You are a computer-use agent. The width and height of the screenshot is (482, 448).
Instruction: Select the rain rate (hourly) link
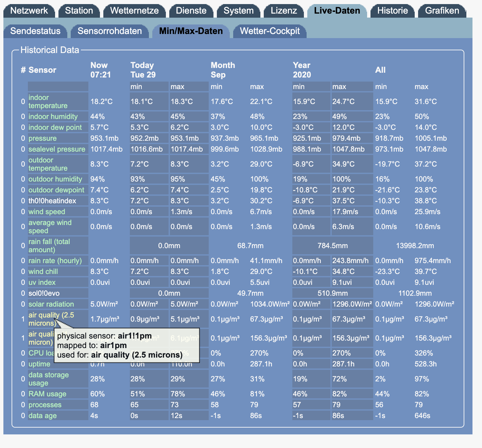(x=55, y=261)
